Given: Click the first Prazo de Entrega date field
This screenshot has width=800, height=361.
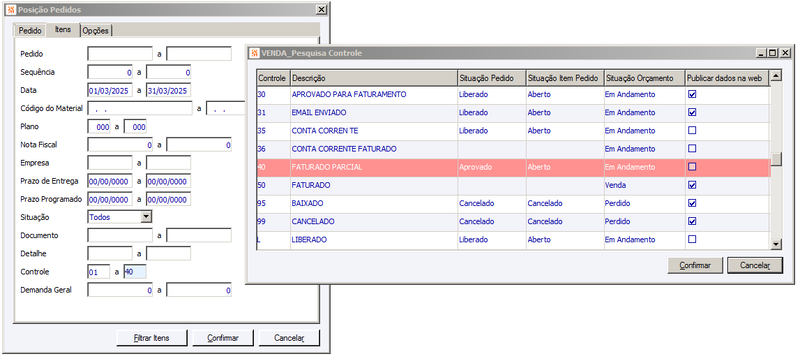Looking at the screenshot, I should point(110,182).
